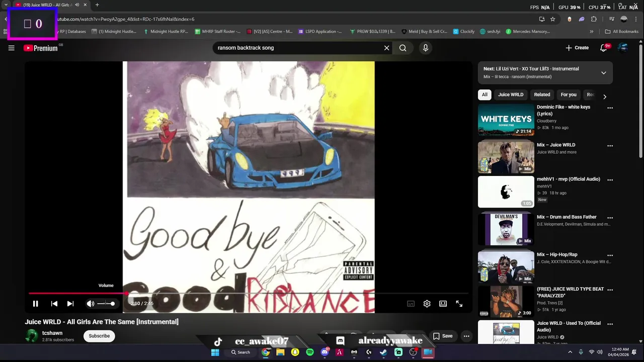The width and height of the screenshot is (644, 362).
Task: Open Discord from the taskbar
Action: click(325, 352)
